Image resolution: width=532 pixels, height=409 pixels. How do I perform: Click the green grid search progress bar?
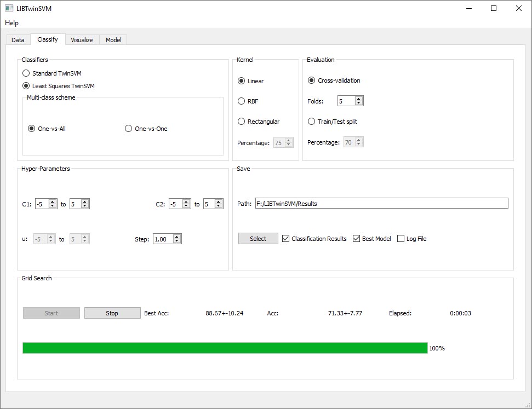click(225, 348)
